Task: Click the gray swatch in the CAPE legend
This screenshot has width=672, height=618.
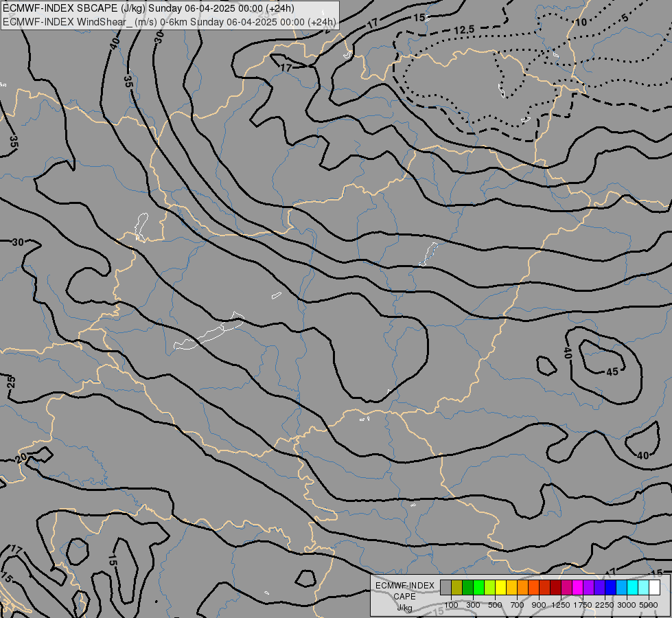Action: 445,587
